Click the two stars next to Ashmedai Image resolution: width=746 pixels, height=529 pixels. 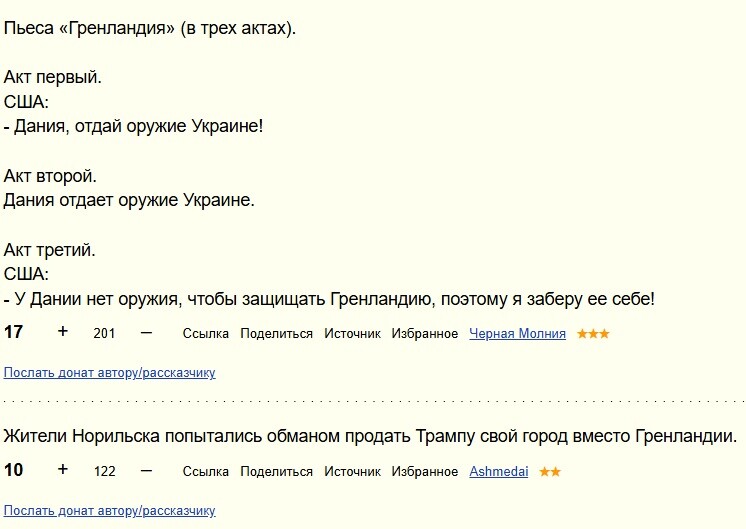pos(550,472)
